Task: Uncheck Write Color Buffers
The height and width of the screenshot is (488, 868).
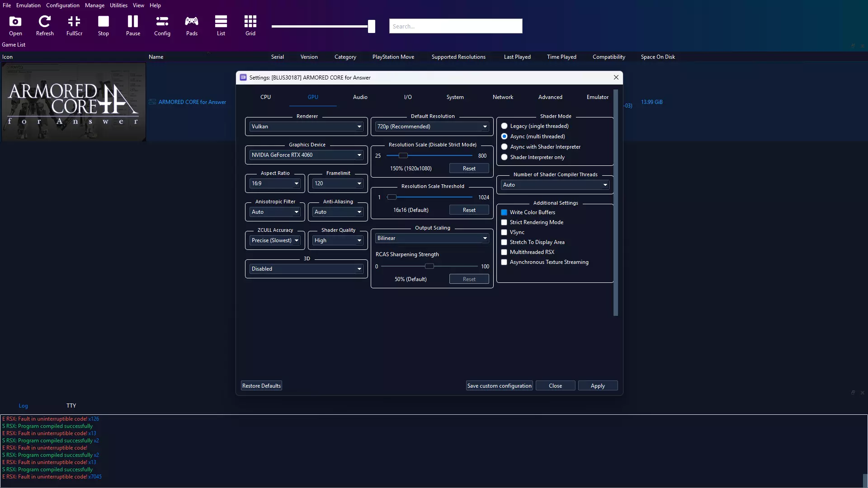Action: pos(504,212)
